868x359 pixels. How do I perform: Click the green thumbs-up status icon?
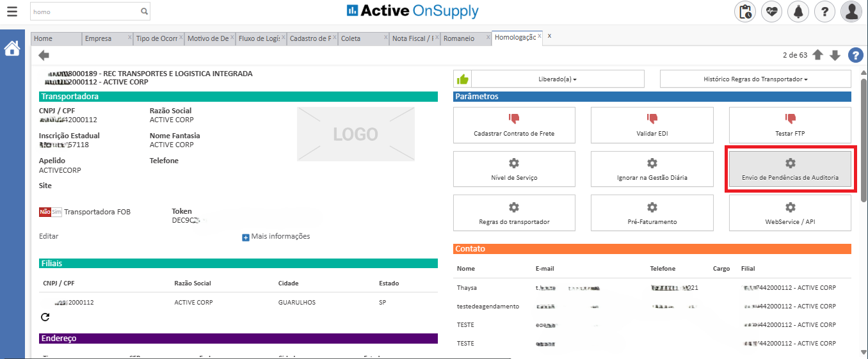tap(462, 79)
